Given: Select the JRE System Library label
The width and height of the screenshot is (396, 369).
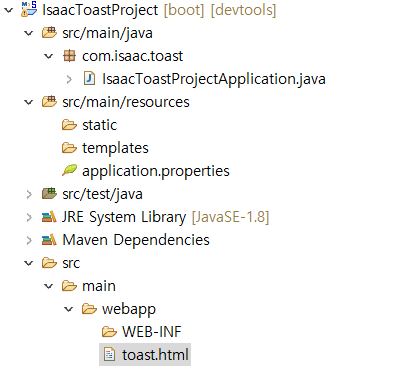Looking at the screenshot, I should point(124,217).
